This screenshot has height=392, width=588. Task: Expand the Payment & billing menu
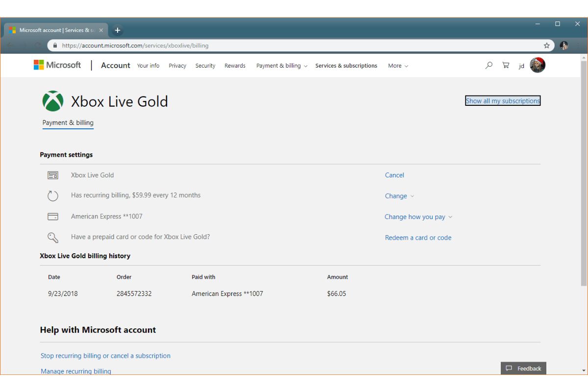point(281,66)
